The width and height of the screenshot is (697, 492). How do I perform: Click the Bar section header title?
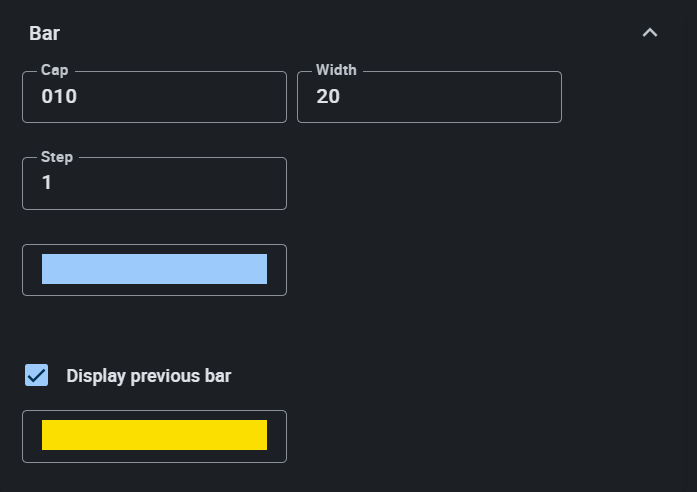coord(45,33)
